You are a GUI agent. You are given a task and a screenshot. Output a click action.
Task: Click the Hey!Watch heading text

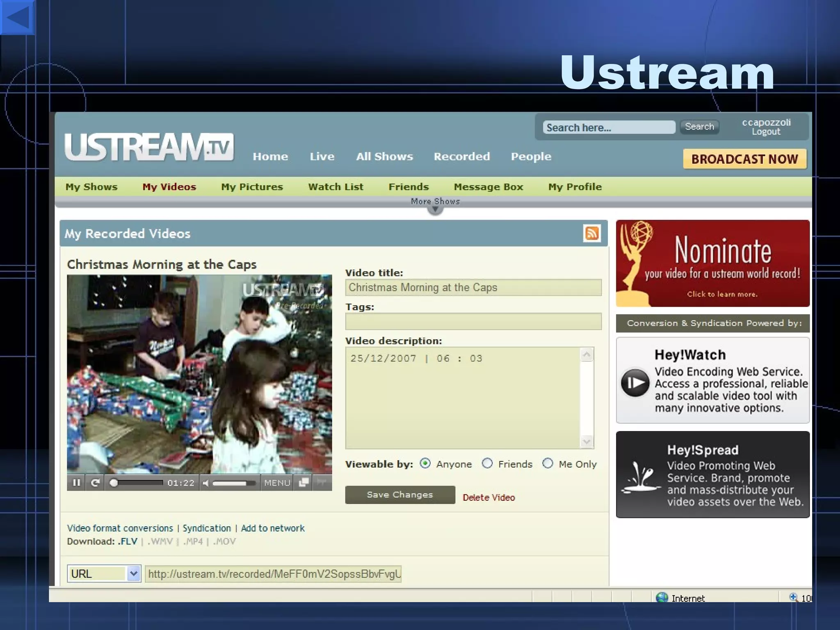pos(690,354)
